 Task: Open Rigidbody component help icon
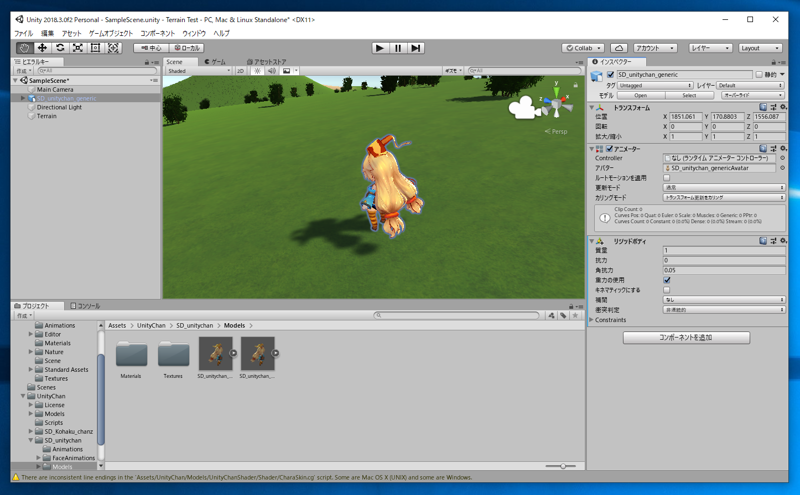click(x=763, y=241)
